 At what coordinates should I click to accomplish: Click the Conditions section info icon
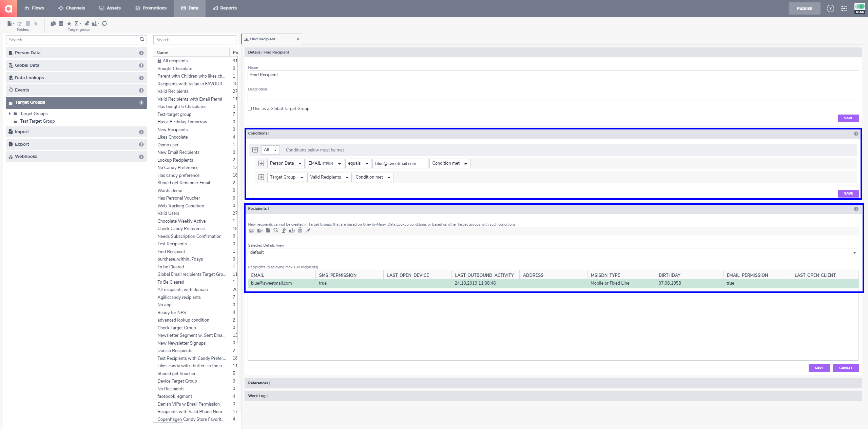point(856,134)
